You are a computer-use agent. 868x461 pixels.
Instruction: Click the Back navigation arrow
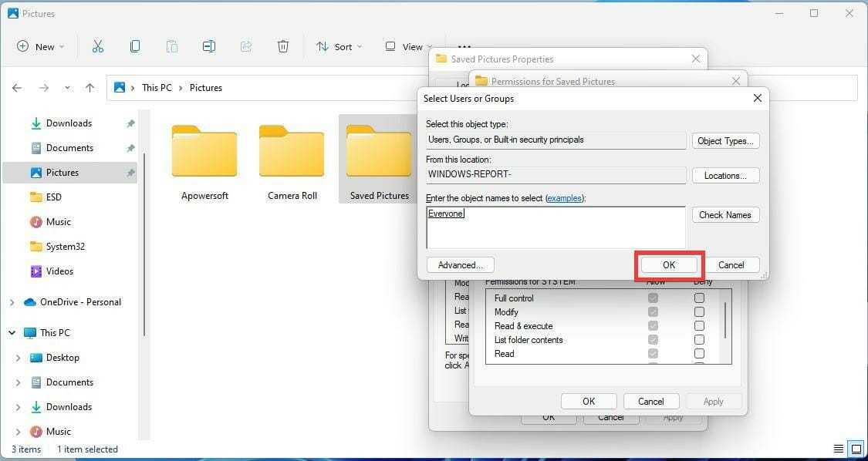pos(17,88)
